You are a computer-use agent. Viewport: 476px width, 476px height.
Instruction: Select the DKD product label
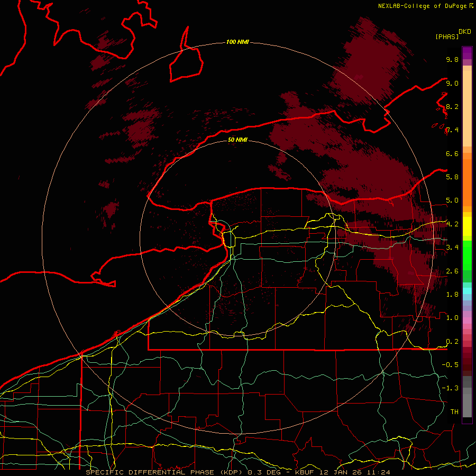[x=465, y=32]
